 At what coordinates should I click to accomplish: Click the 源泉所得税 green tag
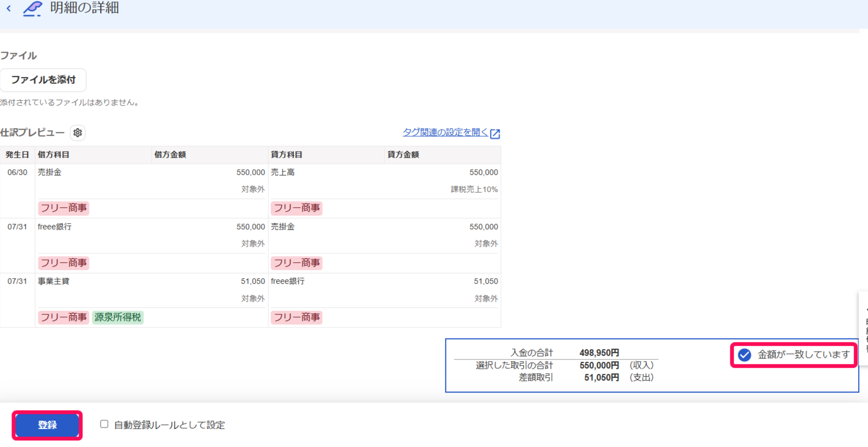click(x=118, y=317)
